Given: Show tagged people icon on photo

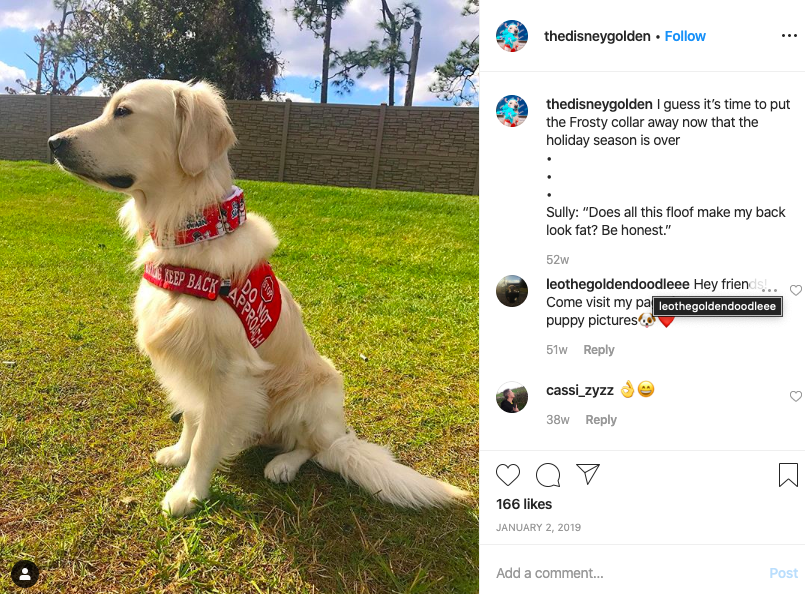Looking at the screenshot, I should [x=25, y=574].
